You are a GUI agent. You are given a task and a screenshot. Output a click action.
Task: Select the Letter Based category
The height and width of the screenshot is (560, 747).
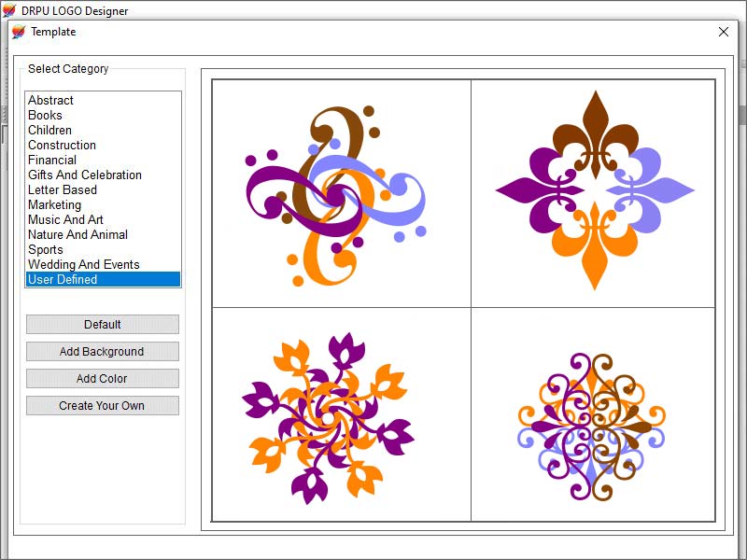point(63,190)
